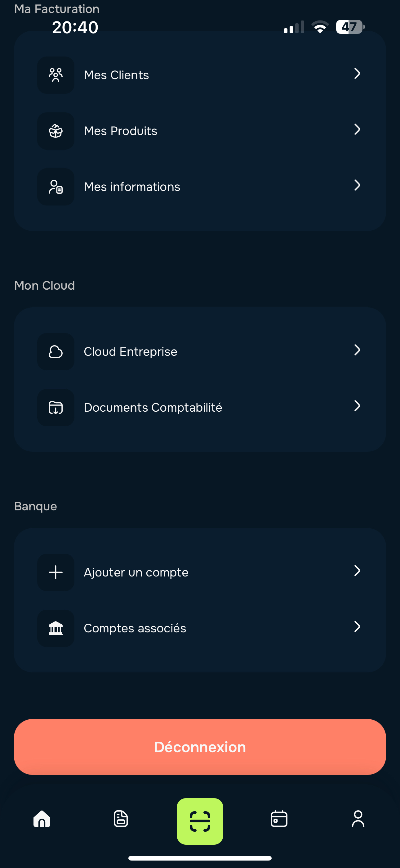
Task: Tap the Mes Produits box icon
Action: (56, 131)
